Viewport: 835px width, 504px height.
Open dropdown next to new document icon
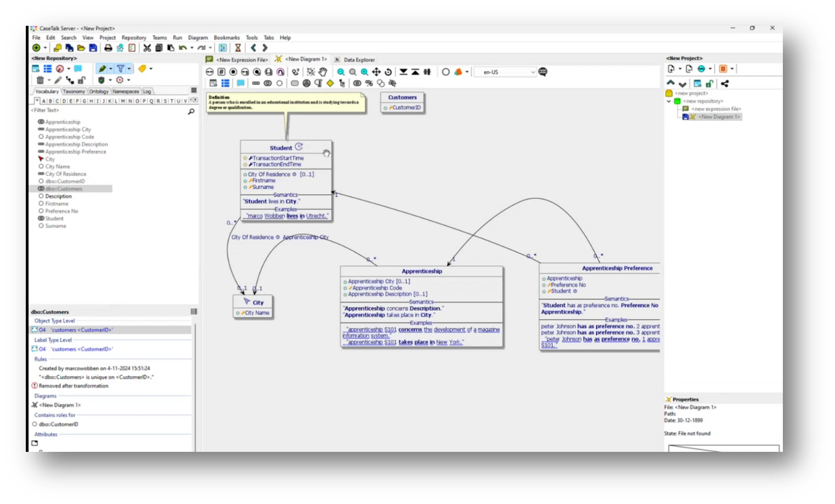click(x=680, y=69)
